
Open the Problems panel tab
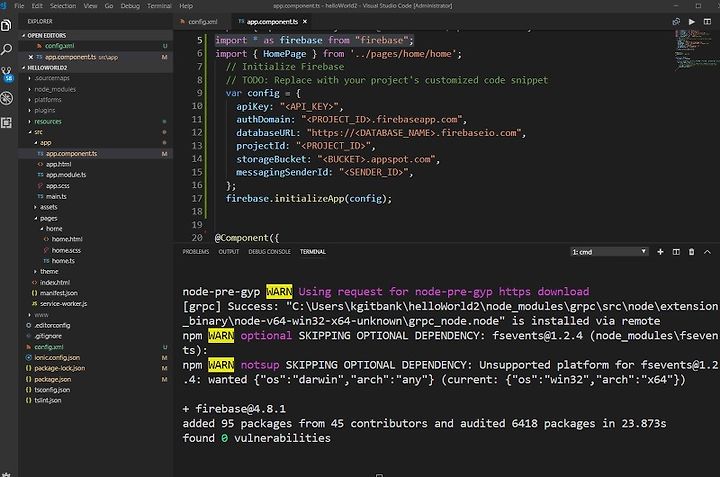tap(196, 252)
